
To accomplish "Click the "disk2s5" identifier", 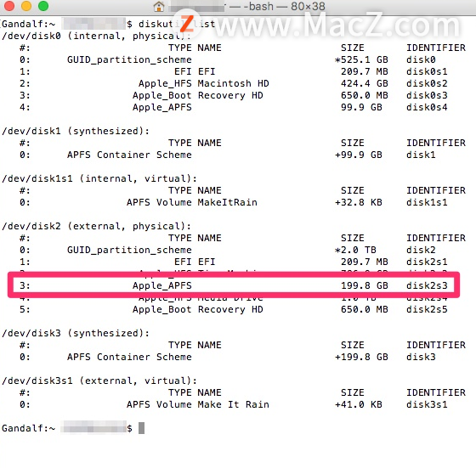I will [427, 309].
